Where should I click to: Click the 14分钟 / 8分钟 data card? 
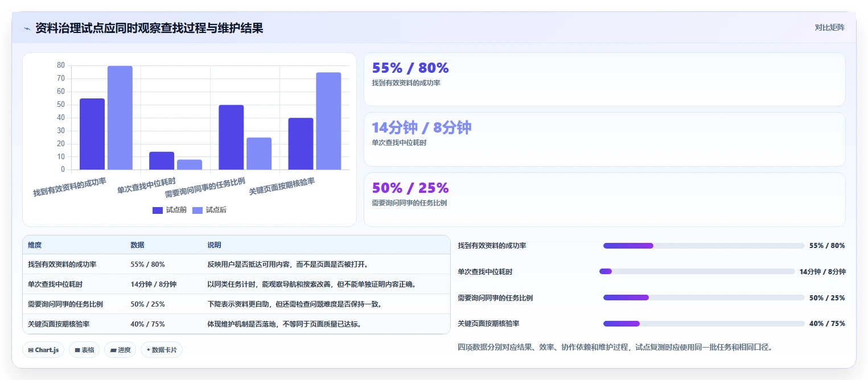[604, 139]
